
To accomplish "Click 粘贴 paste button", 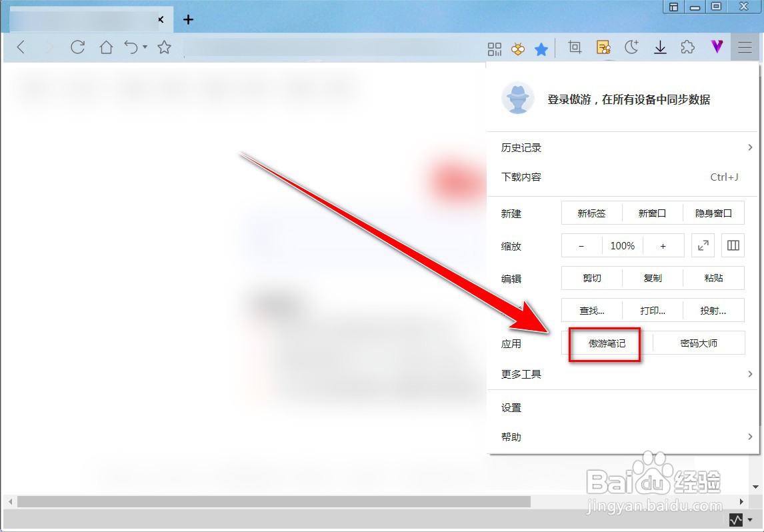I will (714, 278).
